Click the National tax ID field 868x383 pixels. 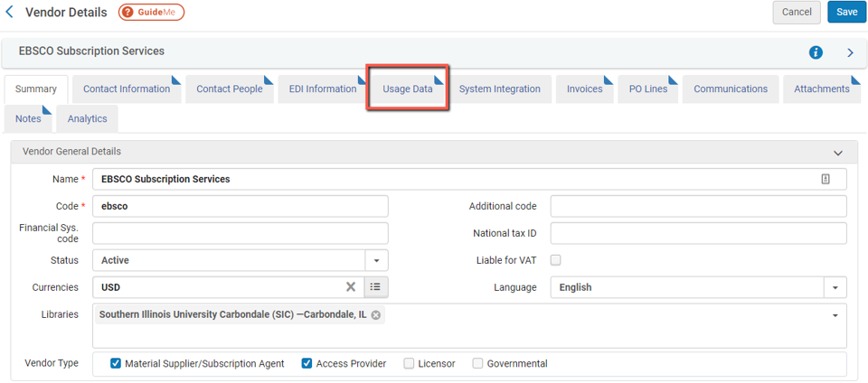(699, 233)
